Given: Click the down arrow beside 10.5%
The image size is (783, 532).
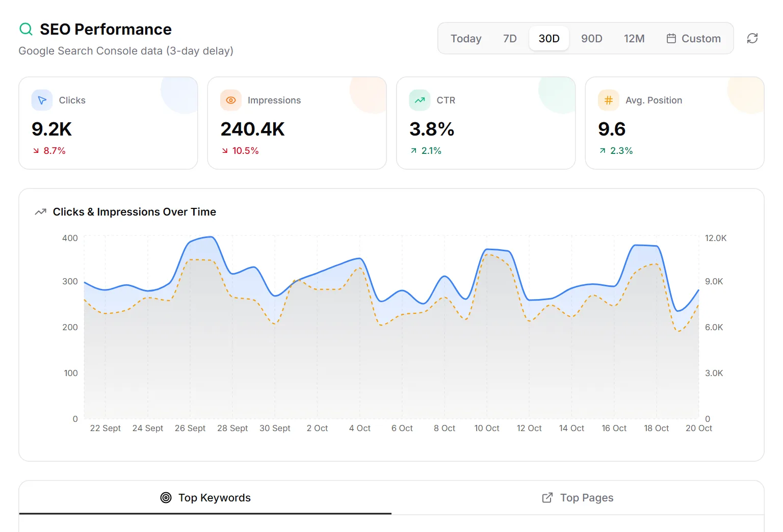Looking at the screenshot, I should point(225,151).
